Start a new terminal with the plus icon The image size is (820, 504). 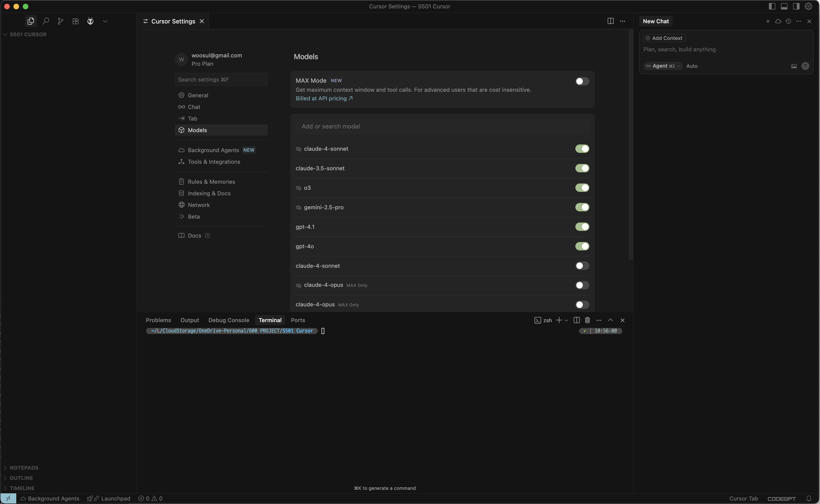559,320
